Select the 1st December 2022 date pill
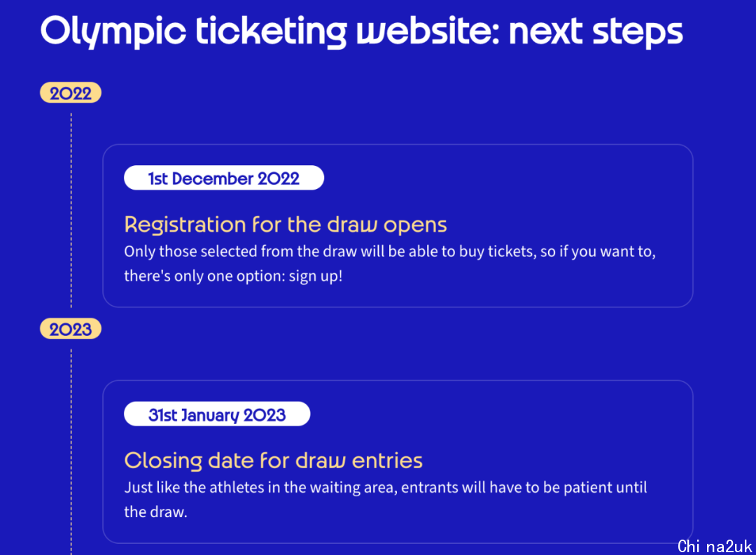This screenshot has width=756, height=555. [224, 178]
